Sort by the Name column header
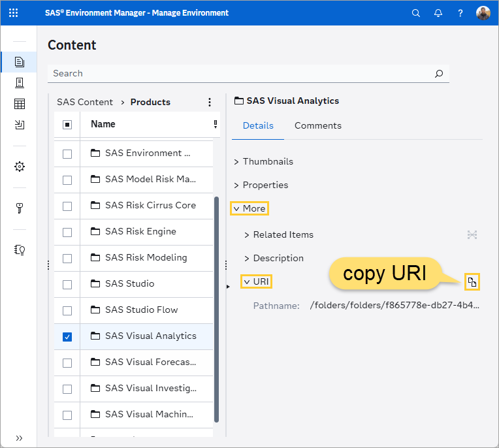 (x=103, y=124)
